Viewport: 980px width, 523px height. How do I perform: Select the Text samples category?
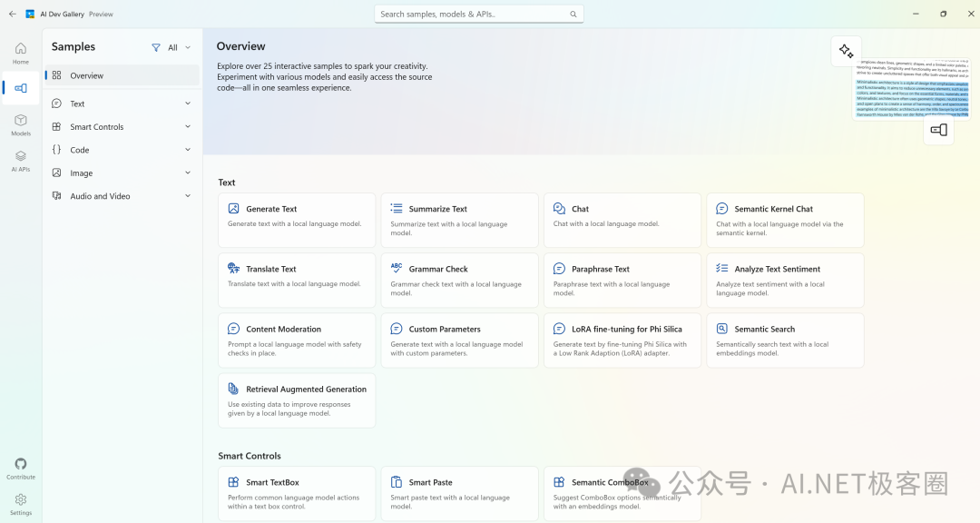[x=122, y=104]
